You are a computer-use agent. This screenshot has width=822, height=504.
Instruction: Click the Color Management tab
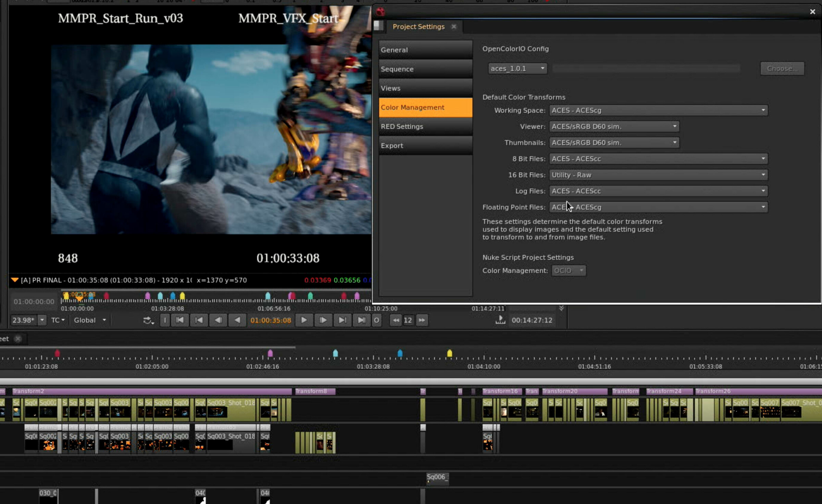pos(412,108)
